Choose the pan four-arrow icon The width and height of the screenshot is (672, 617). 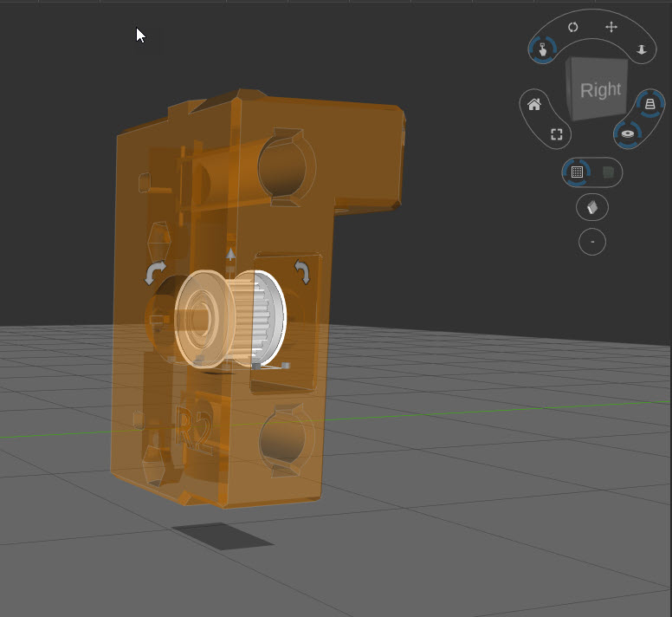(x=611, y=27)
